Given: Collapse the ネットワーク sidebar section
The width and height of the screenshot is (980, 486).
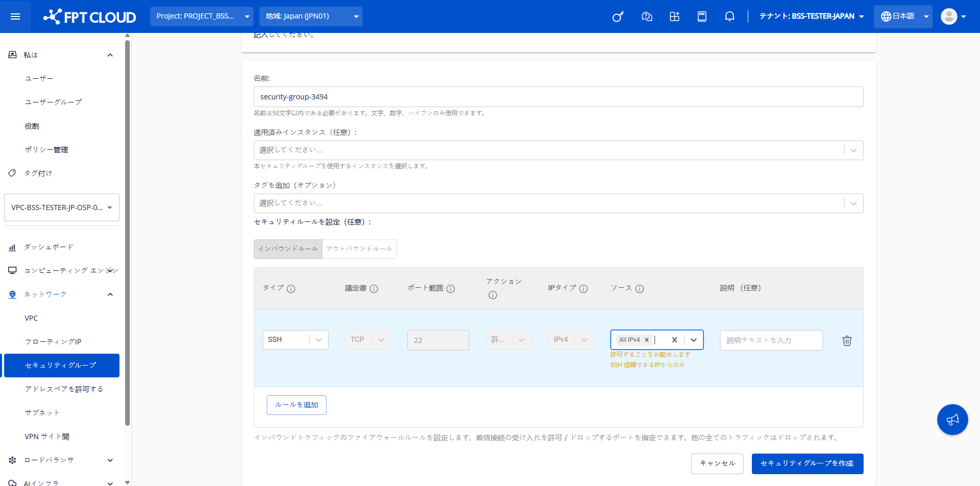Looking at the screenshot, I should pos(110,294).
